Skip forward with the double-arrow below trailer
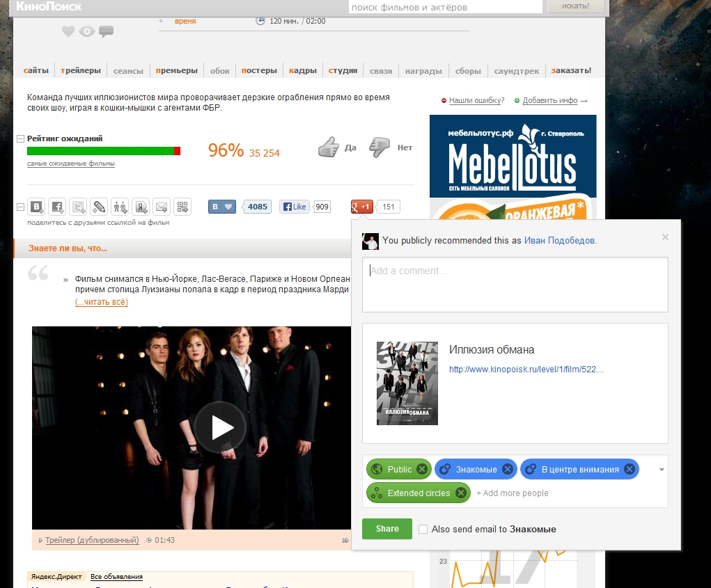Viewport: 711px width, 588px height. point(345,540)
